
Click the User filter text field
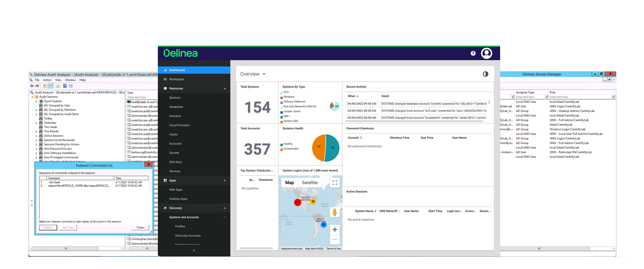(x=142, y=97)
